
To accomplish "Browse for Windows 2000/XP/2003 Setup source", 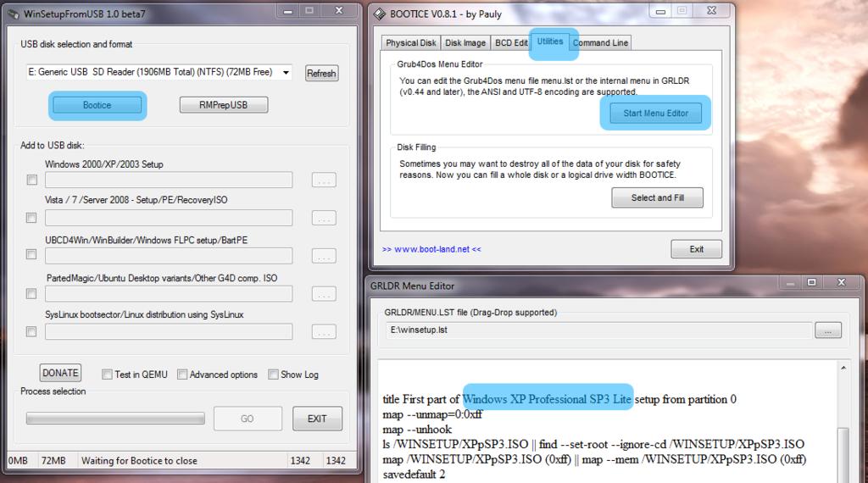I will click(324, 180).
